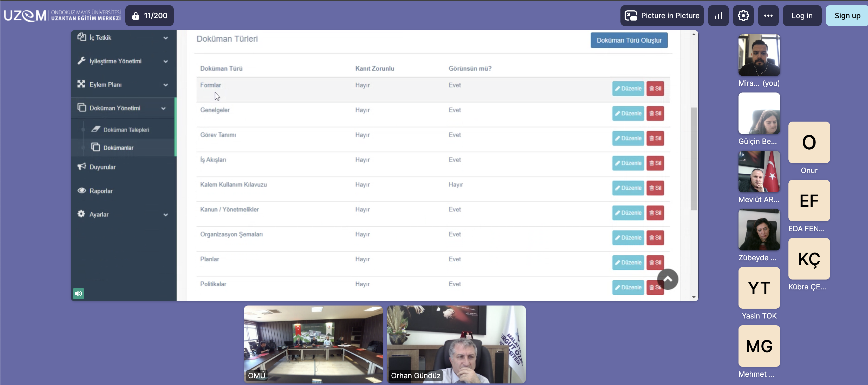The image size is (868, 385).
Task: Open the connection statistics bars icon
Action: [x=718, y=16]
